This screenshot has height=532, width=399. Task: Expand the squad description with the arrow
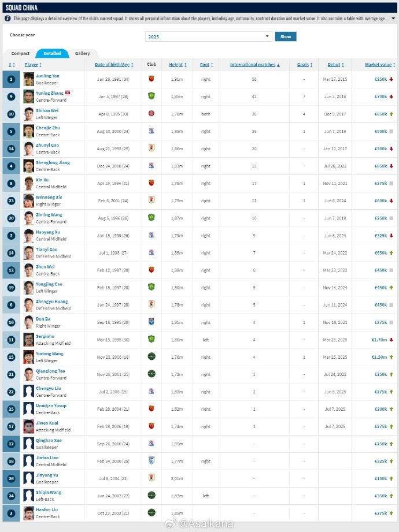click(x=393, y=18)
